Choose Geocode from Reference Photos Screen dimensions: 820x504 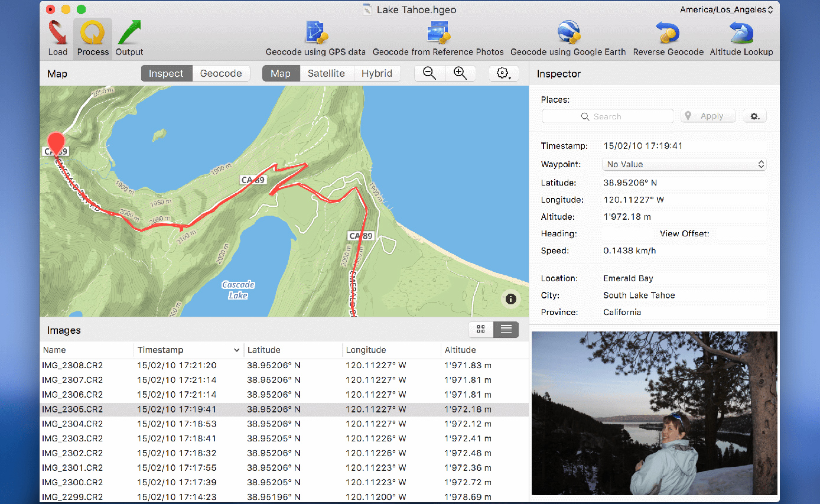[438, 38]
